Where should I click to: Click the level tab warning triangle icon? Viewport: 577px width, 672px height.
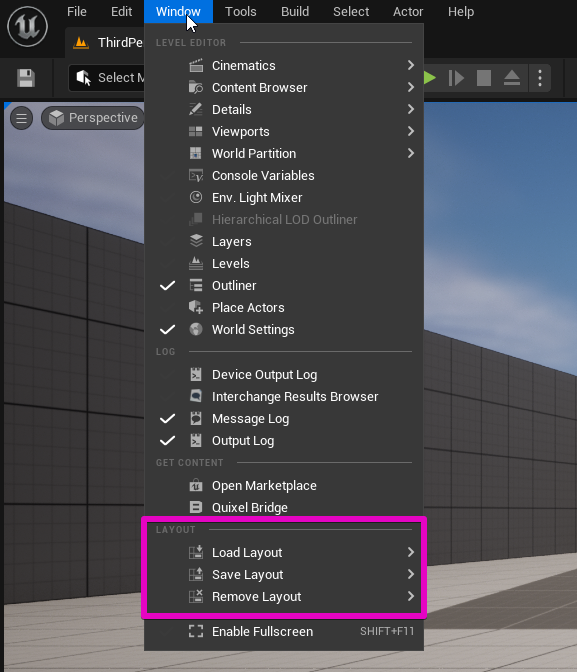tap(81, 43)
